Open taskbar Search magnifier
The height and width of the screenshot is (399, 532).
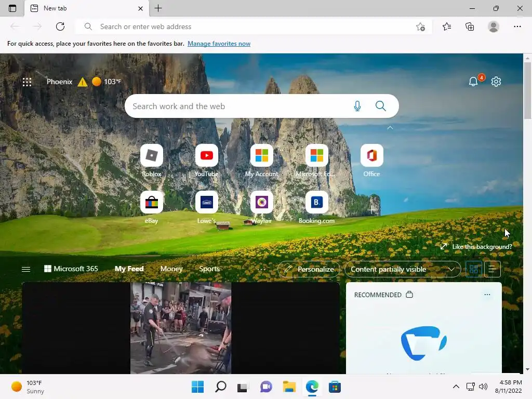pos(220,387)
